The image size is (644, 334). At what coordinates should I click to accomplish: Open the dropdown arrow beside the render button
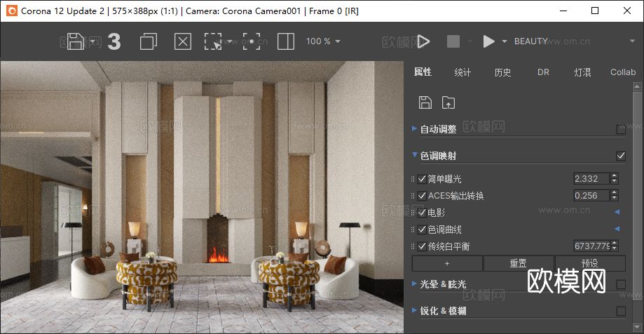(x=505, y=41)
